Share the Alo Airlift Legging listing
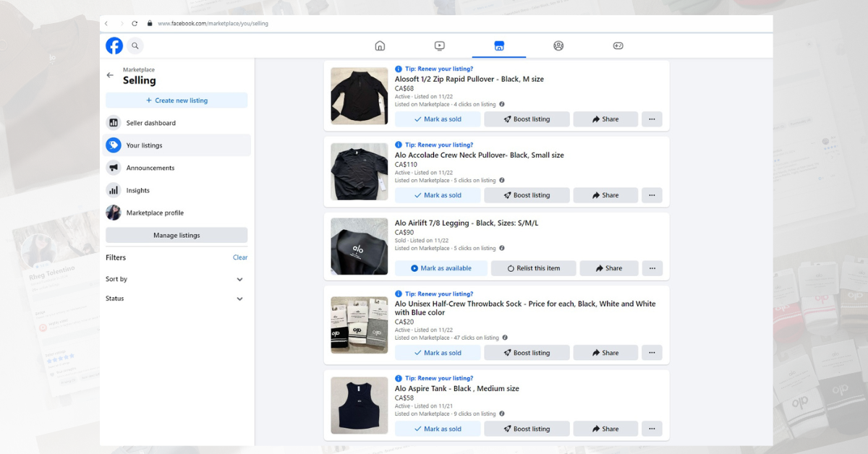This screenshot has height=454, width=868. tap(609, 268)
